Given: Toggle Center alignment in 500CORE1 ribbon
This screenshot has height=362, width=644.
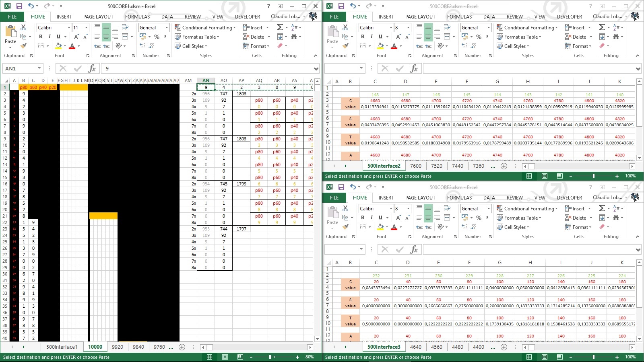Looking at the screenshot, I should [106, 37].
